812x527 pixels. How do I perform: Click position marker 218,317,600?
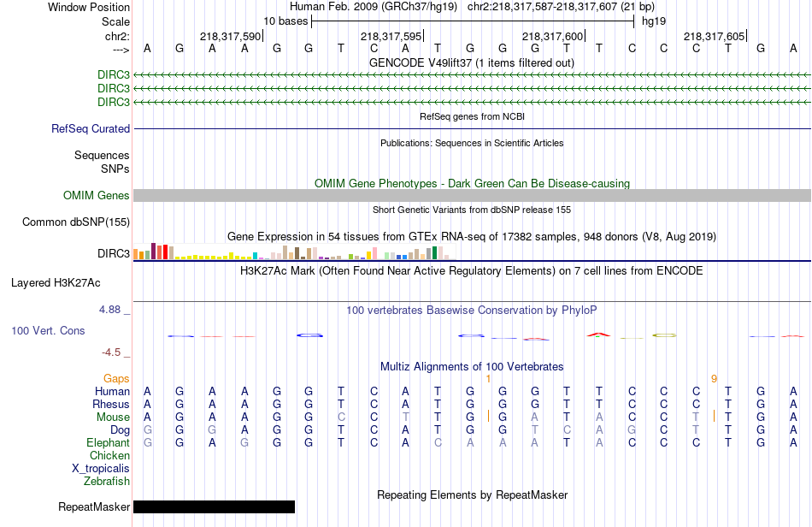click(x=552, y=36)
